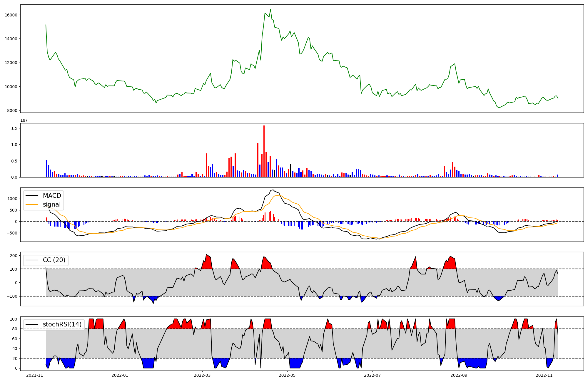Click the 1e7 volume scale exponent
The width and height of the screenshot is (588, 382).
coord(24,120)
